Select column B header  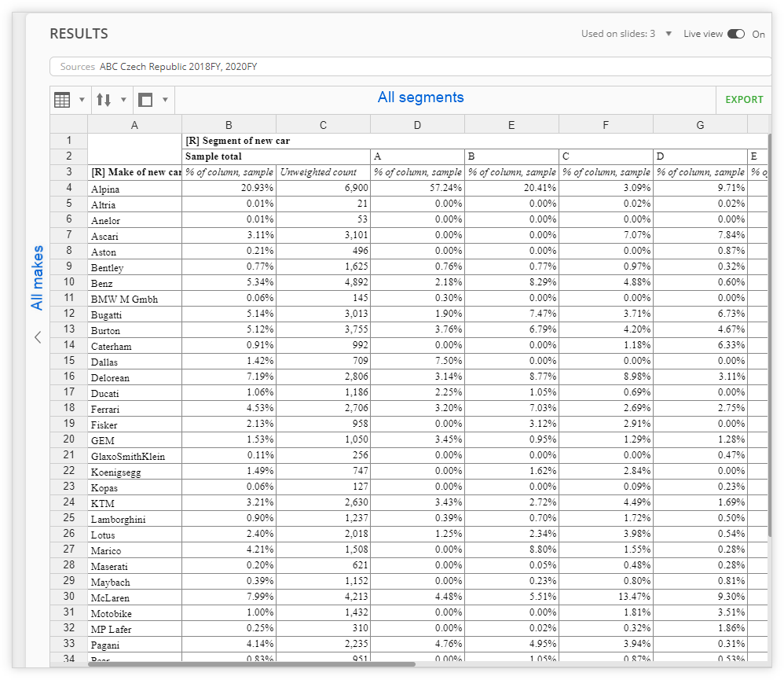(x=229, y=125)
